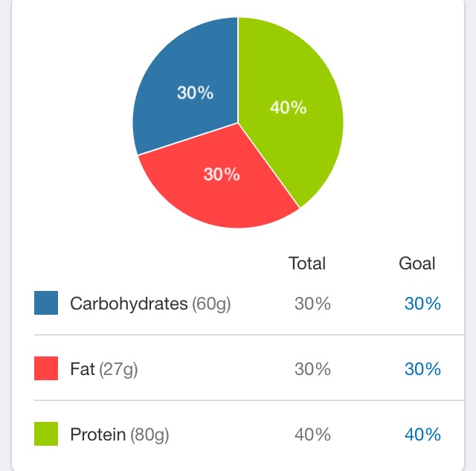
Task: Click the Carbohydrates (60g) label
Action: (x=150, y=304)
